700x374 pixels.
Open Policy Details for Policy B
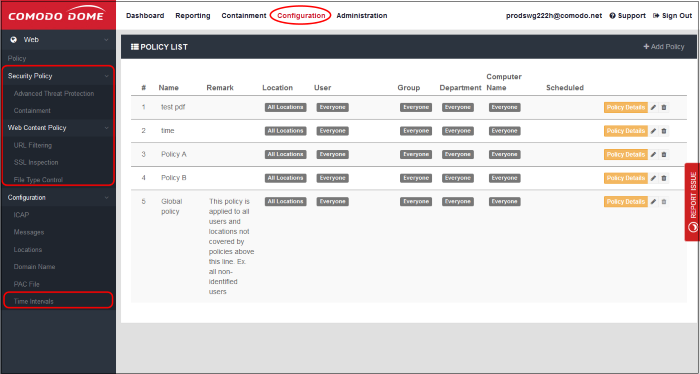pyautogui.click(x=626, y=178)
